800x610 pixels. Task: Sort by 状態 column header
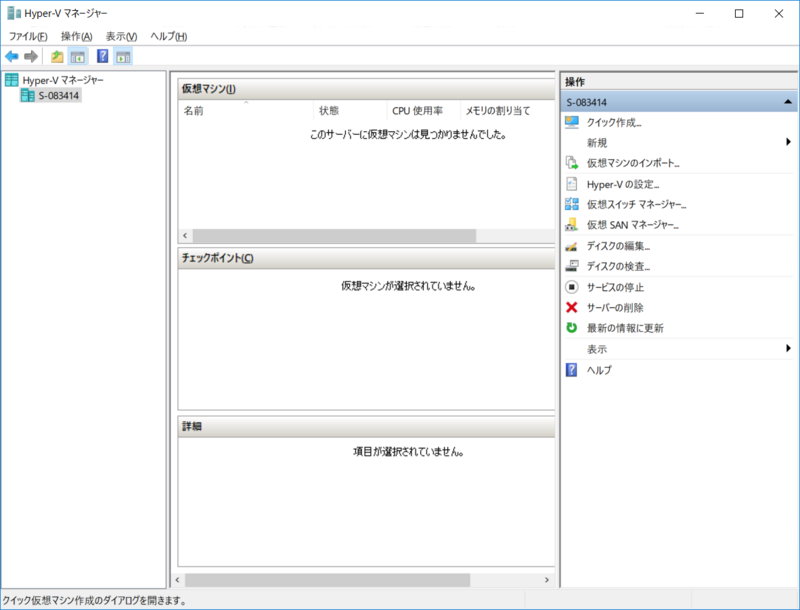[349, 110]
